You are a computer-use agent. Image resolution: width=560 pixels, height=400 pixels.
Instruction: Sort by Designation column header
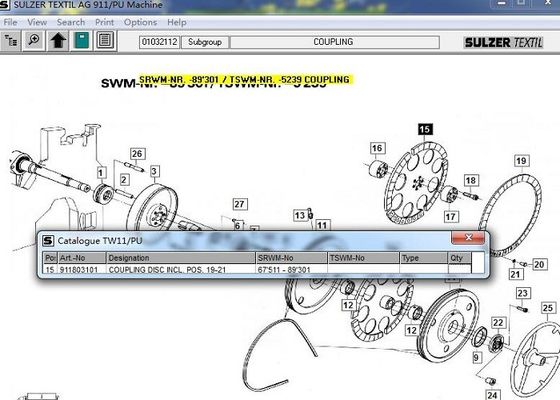click(181, 258)
